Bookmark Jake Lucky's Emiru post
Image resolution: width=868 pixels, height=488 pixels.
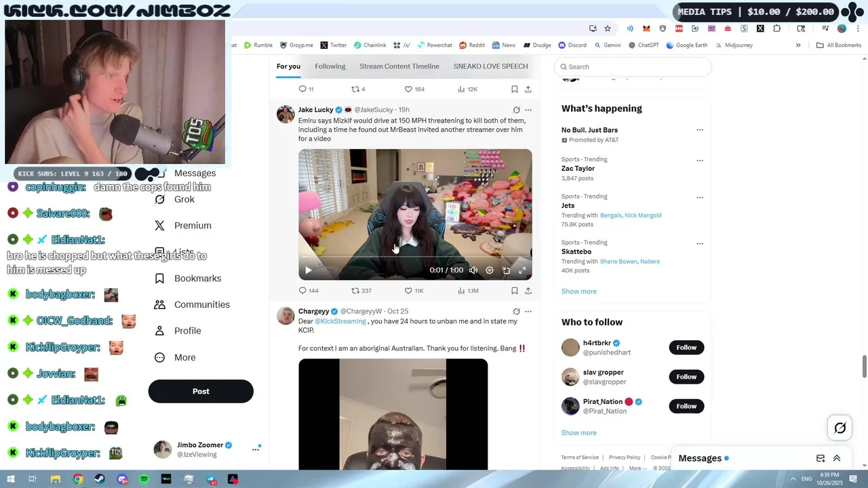tap(515, 291)
